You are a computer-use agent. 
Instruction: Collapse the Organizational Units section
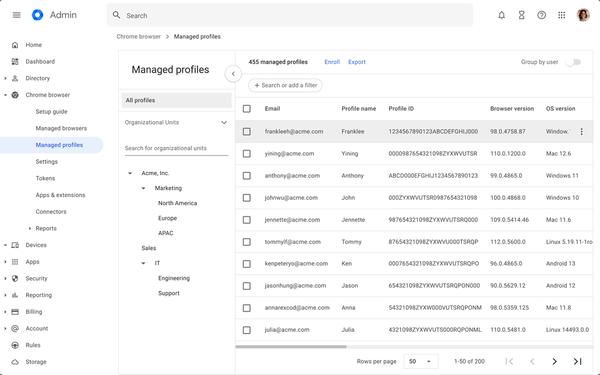pos(224,122)
